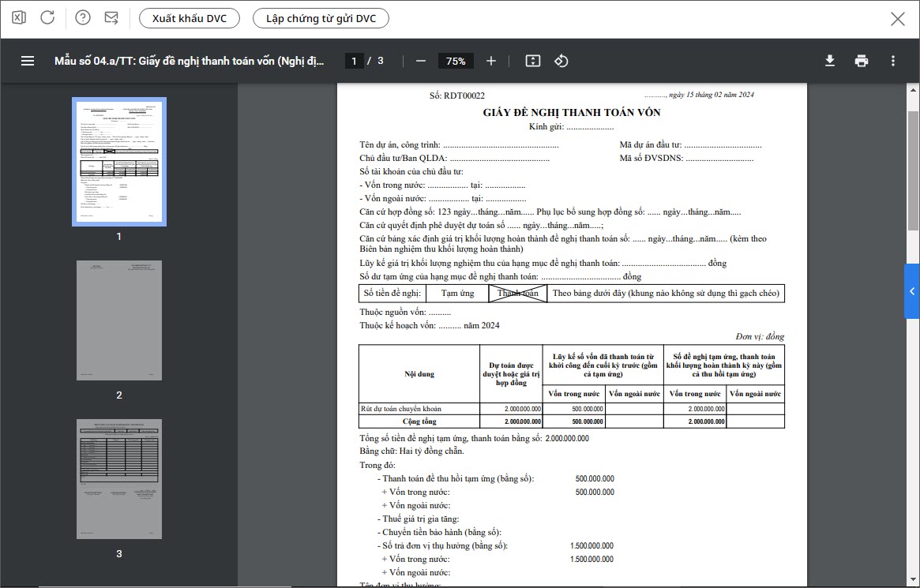Screen dimensions: 920x588
Task: Click the send email icon
Action: (111, 18)
